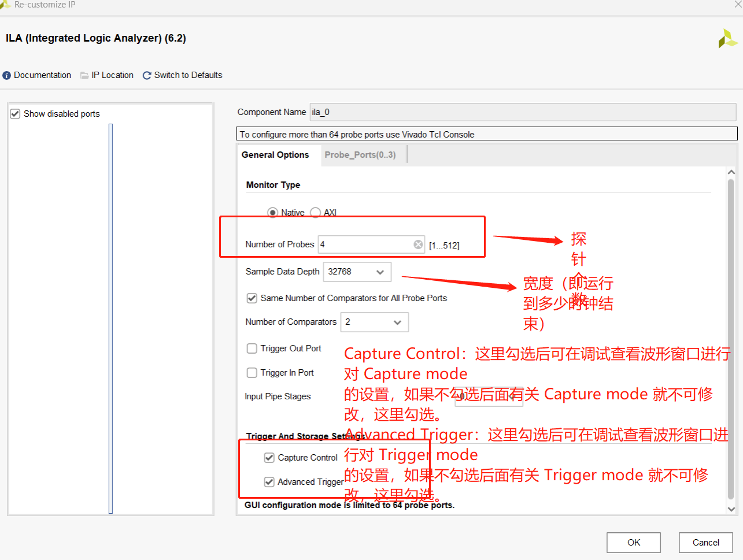The width and height of the screenshot is (743, 560).
Task: Open the Sample Data Depth dropdown
Action: tap(357, 272)
